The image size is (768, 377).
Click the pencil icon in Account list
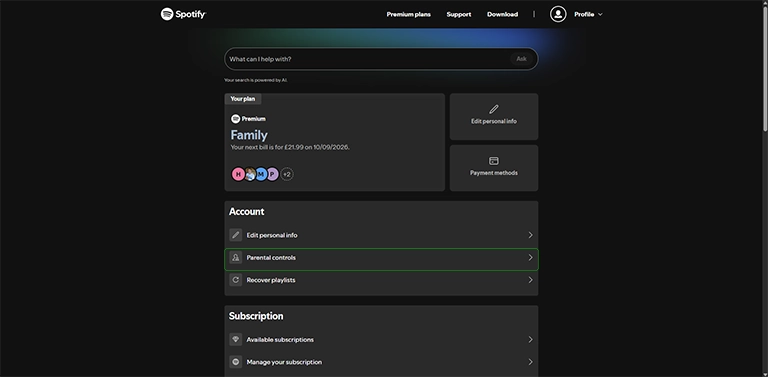coord(236,235)
